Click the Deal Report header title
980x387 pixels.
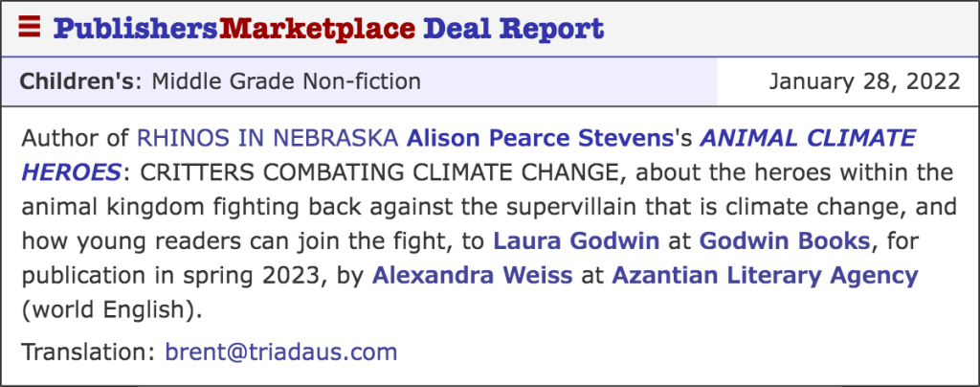click(x=514, y=28)
